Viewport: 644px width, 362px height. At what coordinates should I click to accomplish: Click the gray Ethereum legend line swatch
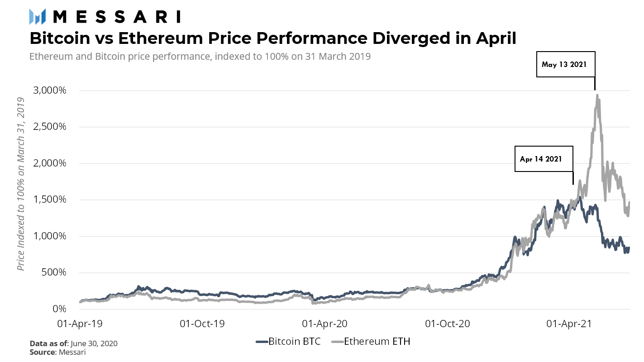337,342
